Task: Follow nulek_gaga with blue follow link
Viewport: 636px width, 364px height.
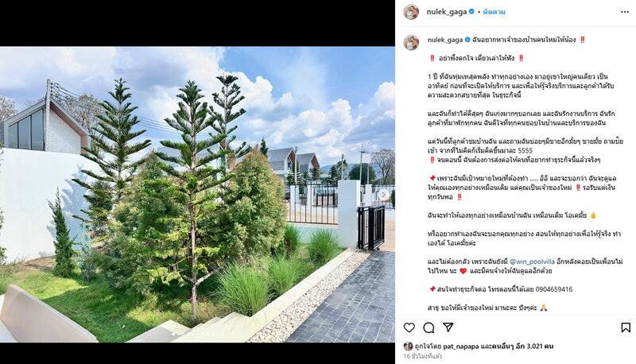Action: click(x=494, y=12)
